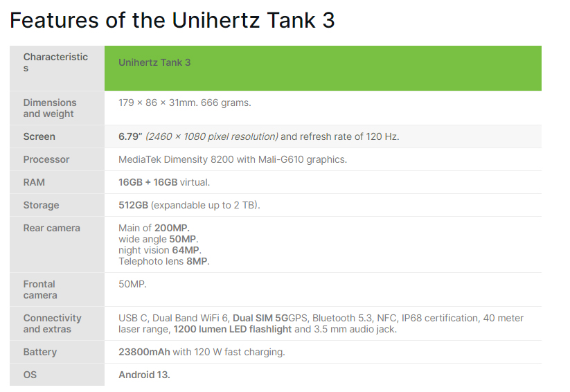Click the 16GB + 16GB virtual text

coord(164,182)
